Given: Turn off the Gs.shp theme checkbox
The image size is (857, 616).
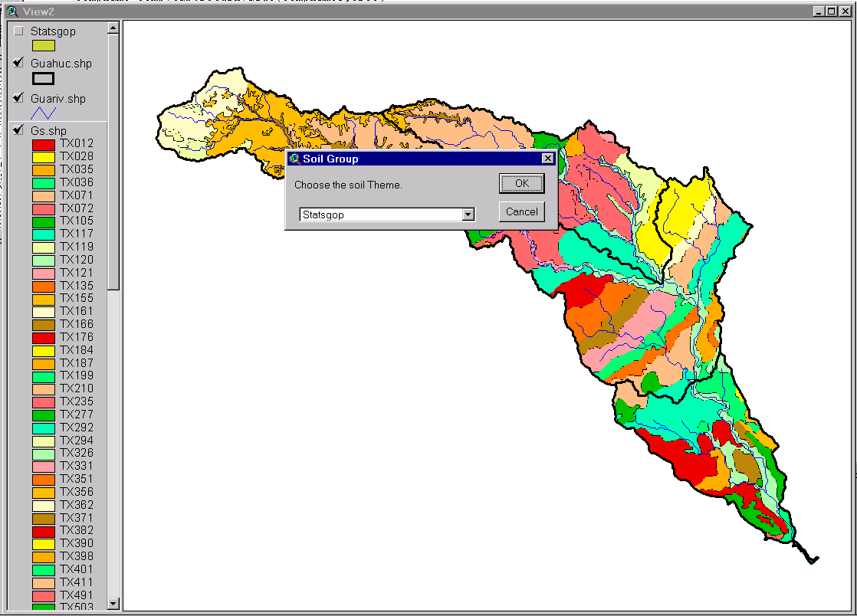Looking at the screenshot, I should (18, 130).
